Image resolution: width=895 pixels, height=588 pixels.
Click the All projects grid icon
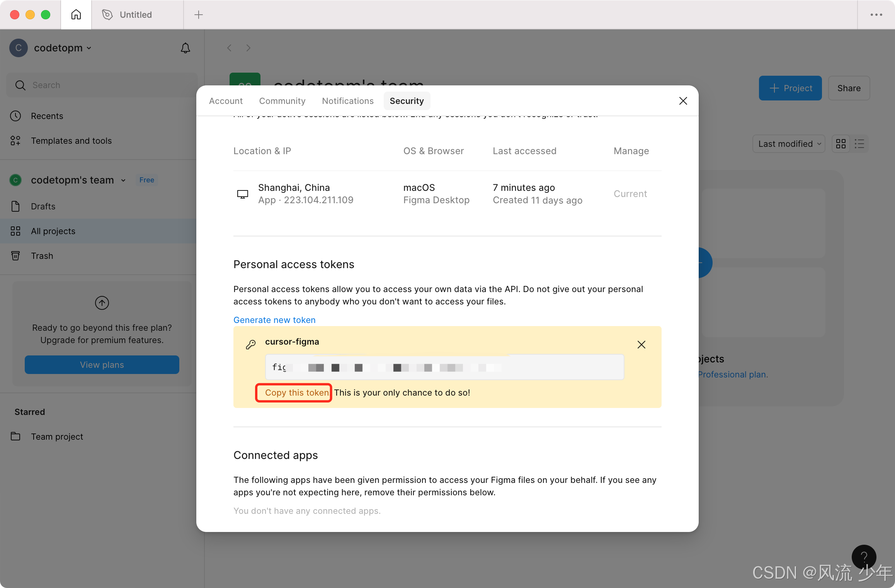(x=15, y=231)
